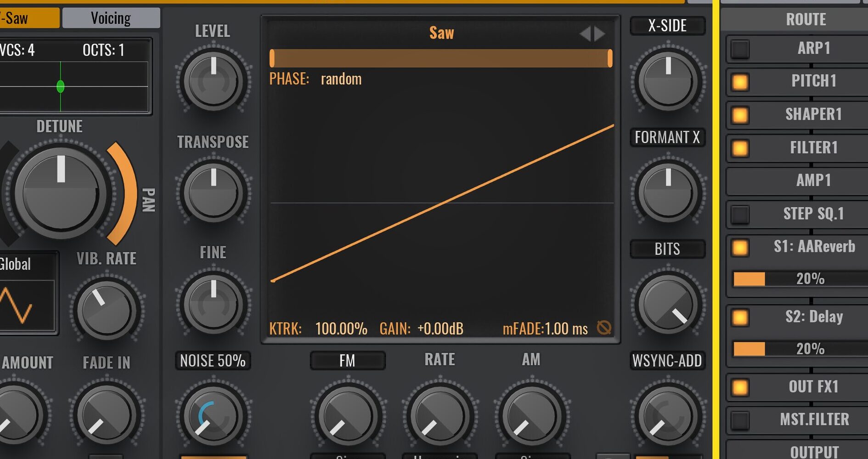The image size is (868, 459).
Task: Click the green voice marker in voicing display
Action: [60, 86]
